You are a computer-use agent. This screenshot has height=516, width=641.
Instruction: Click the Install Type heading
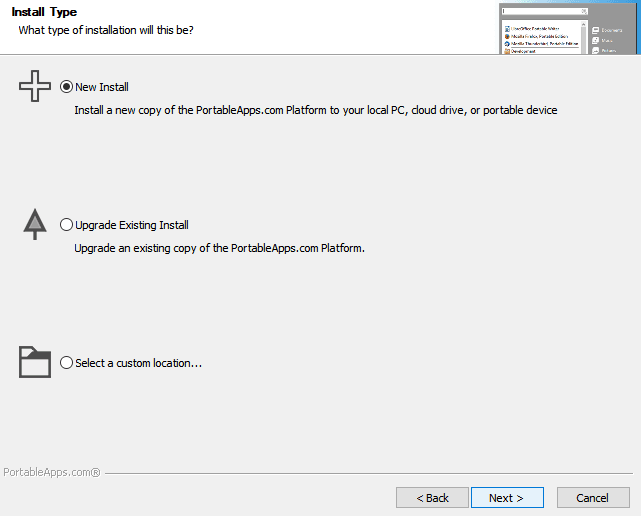point(44,12)
